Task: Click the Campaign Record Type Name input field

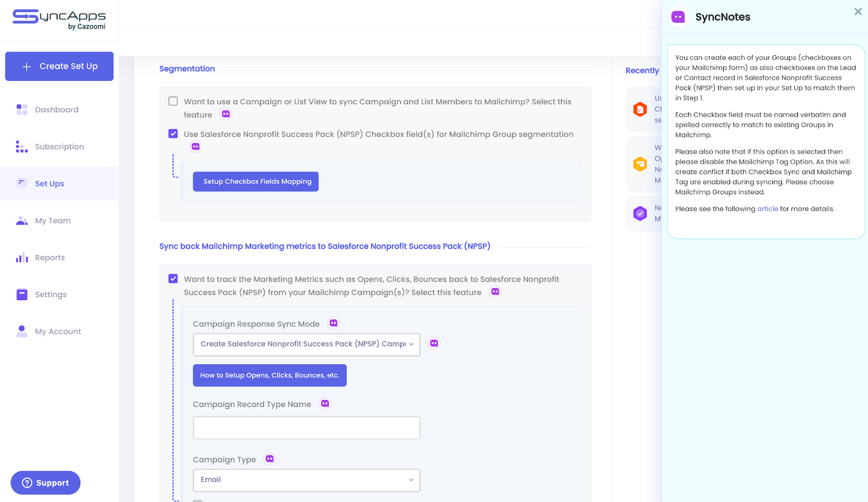Action: [307, 428]
